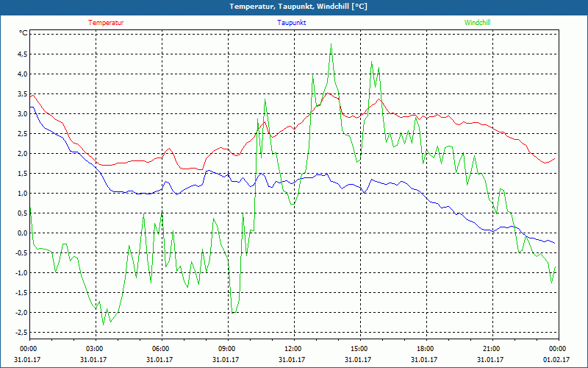588x368 pixels.
Task: Click the '31.01.17' date under 12:00
Action: (292, 359)
